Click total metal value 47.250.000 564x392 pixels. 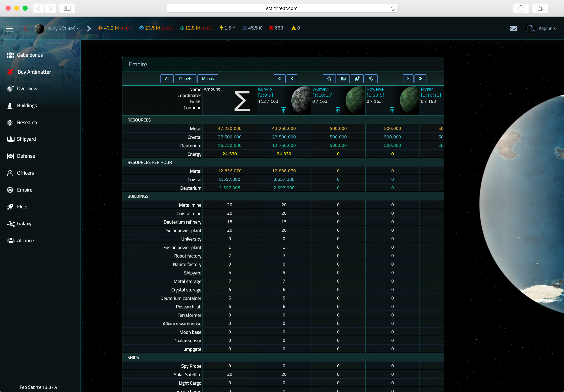(x=230, y=128)
